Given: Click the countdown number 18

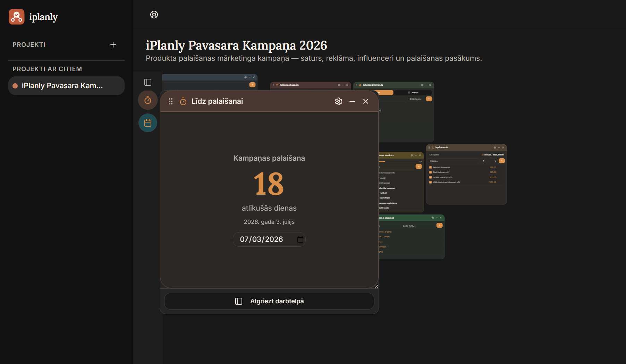Looking at the screenshot, I should (269, 184).
